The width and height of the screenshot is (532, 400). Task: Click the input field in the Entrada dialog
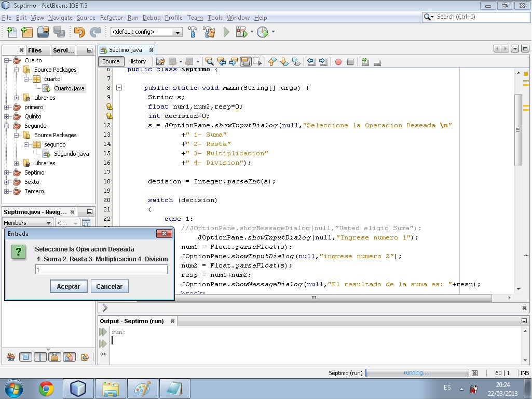pyautogui.click(x=101, y=269)
